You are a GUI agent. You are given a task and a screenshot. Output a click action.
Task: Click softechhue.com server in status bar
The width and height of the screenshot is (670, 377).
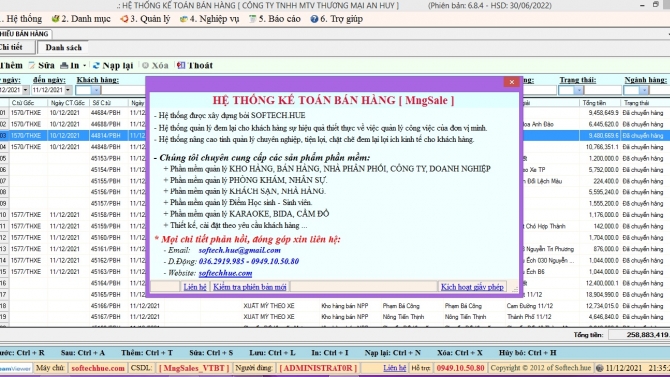pyautogui.click(x=98, y=368)
